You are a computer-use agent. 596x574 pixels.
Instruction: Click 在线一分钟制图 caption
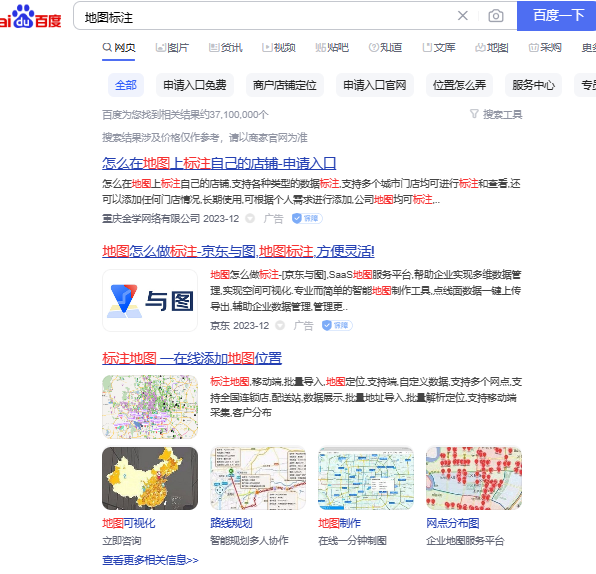click(x=352, y=541)
